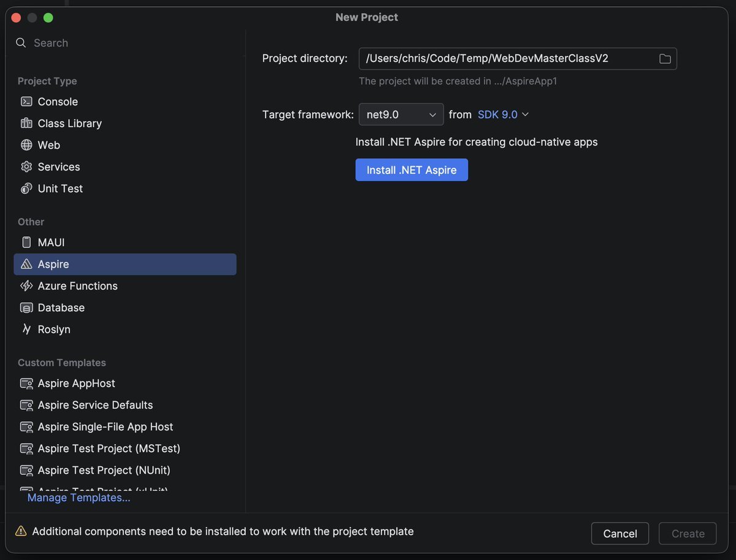Select the MAUI device icon

[26, 243]
